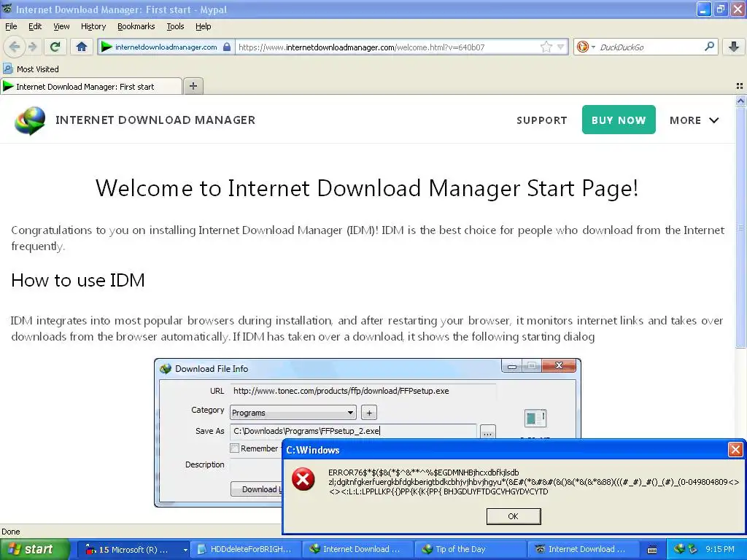The height and width of the screenshot is (560, 747).
Task: Click the IDM globe logo on the page
Action: point(30,120)
